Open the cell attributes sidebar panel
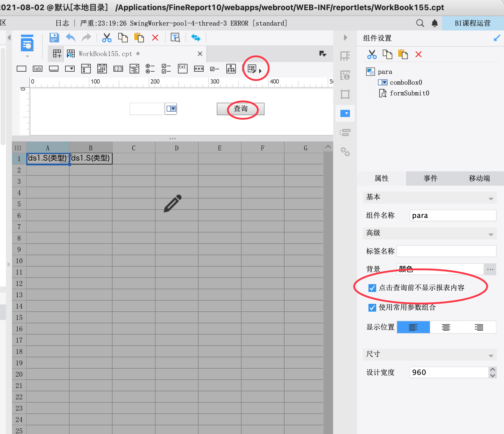 [345, 75]
